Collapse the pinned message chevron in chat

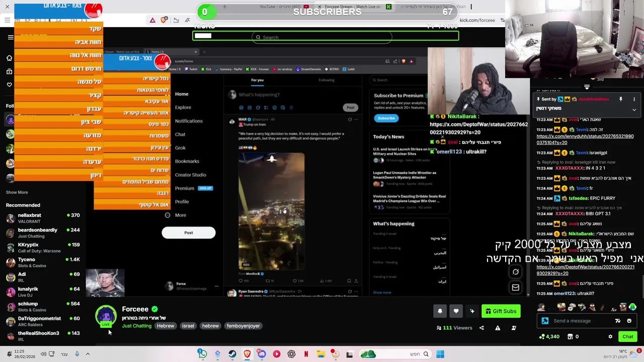(x=634, y=110)
